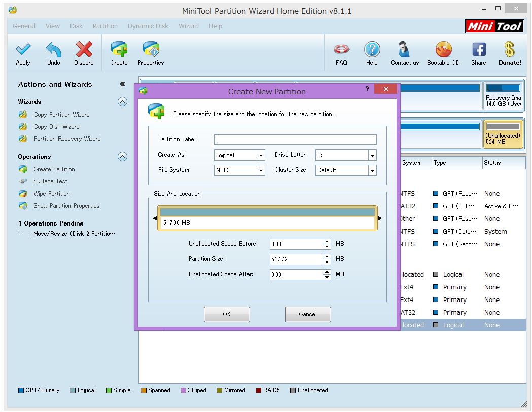Open the Help menu
The width and height of the screenshot is (532, 412).
[x=216, y=26]
